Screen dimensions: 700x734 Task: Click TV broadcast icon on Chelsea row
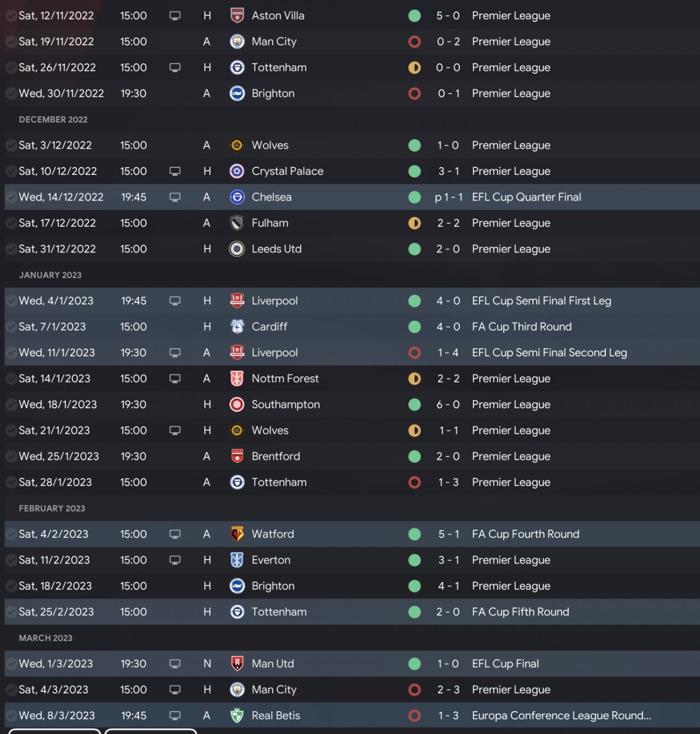tap(175, 197)
